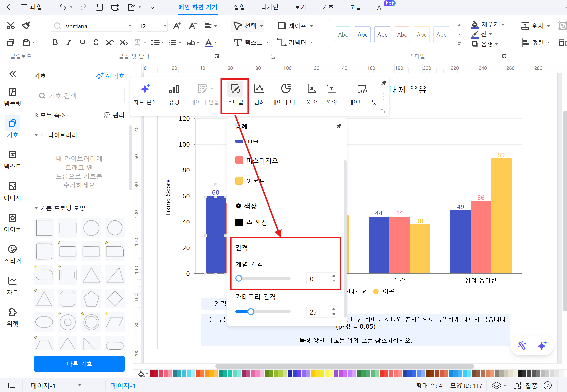This screenshot has height=392, width=567.
Task: Click the 아몬드 yellow color swatch
Action: (x=239, y=181)
